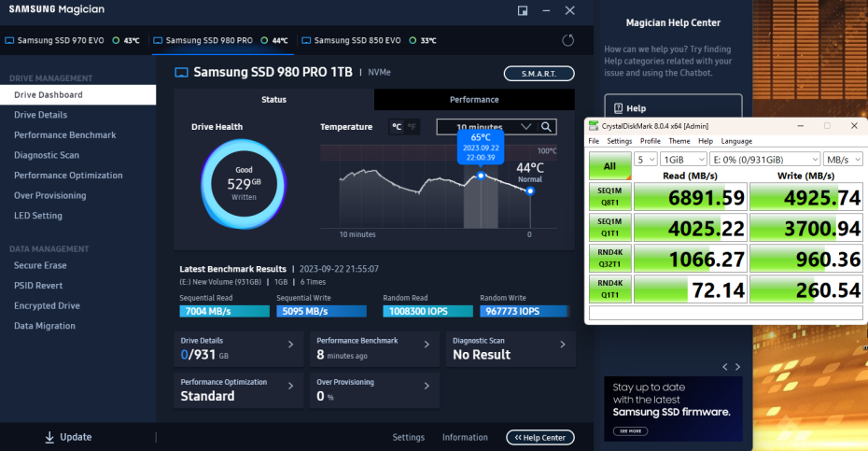Screen dimensions: 868x451
Task: Open the 1GiB test size dropdown
Action: [683, 160]
